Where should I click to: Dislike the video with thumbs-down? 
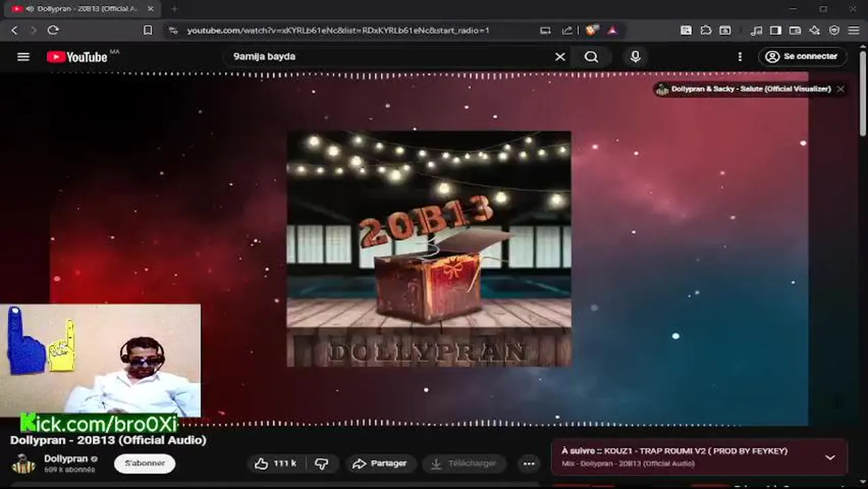click(x=322, y=464)
